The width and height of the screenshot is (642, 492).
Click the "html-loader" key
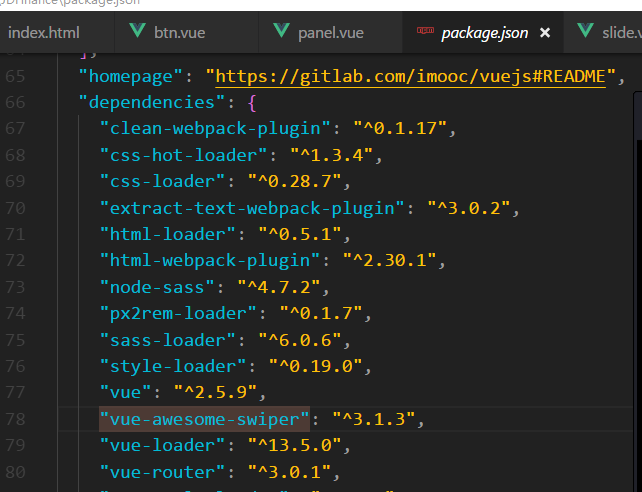[x=167, y=235]
